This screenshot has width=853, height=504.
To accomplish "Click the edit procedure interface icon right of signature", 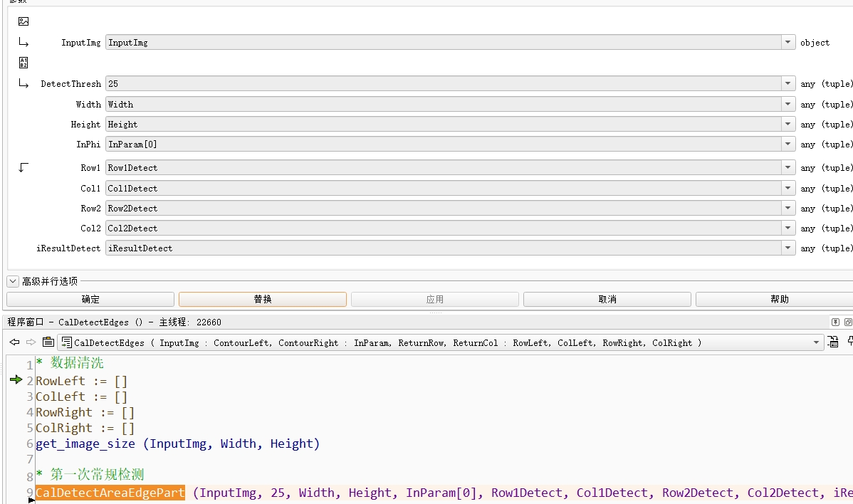I will click(832, 342).
